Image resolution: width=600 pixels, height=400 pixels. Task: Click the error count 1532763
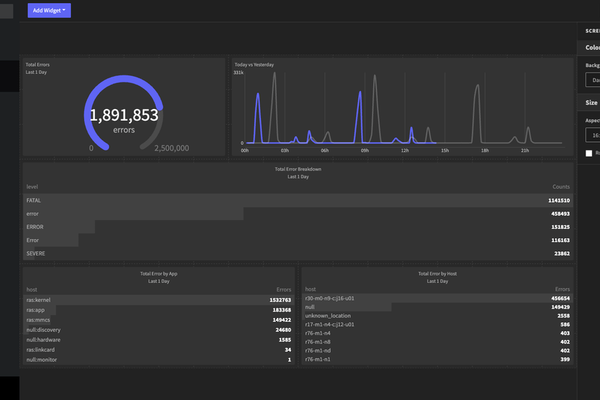[280, 300]
